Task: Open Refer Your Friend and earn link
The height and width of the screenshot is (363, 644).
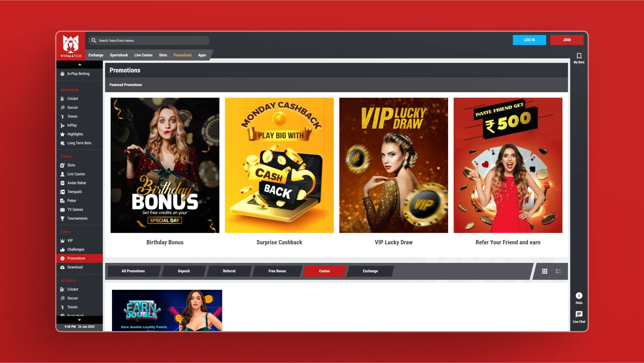Action: (508, 242)
